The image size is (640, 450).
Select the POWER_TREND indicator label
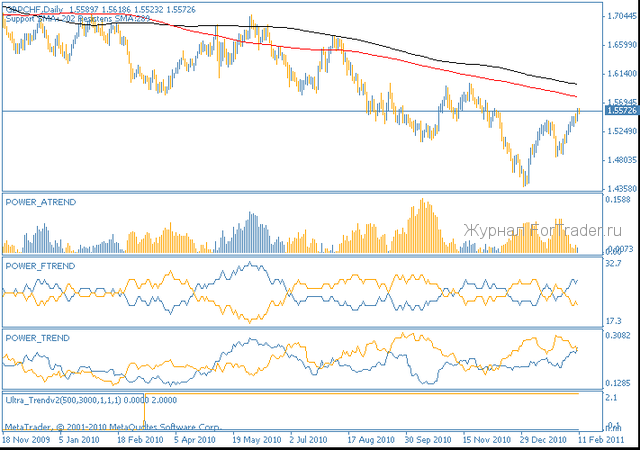(x=38, y=338)
